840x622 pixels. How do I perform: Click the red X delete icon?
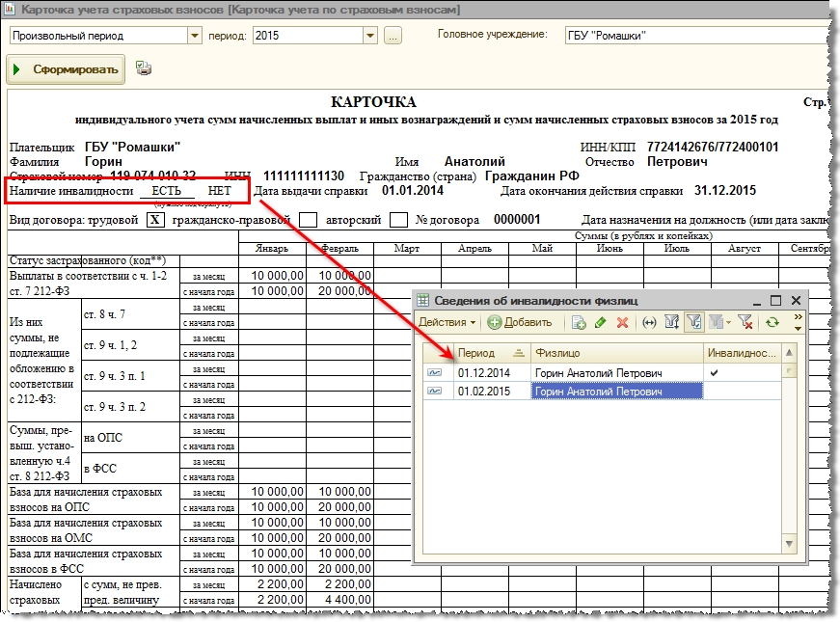coord(622,322)
